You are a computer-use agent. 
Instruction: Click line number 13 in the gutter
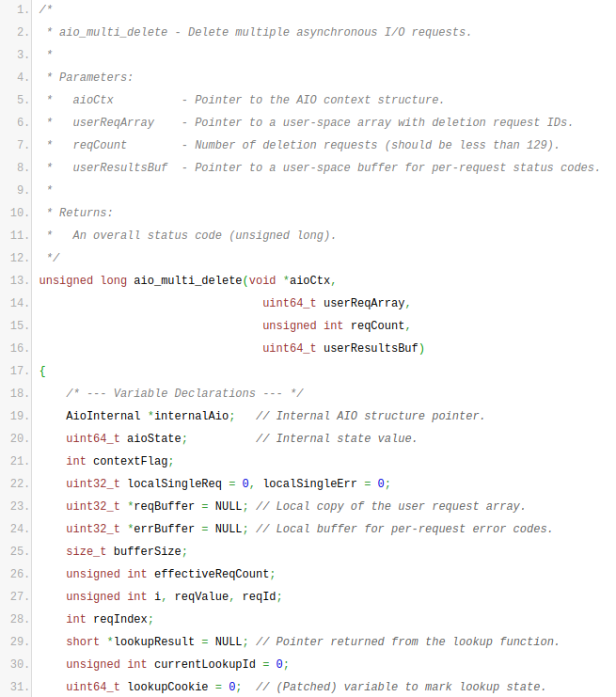[19, 280]
